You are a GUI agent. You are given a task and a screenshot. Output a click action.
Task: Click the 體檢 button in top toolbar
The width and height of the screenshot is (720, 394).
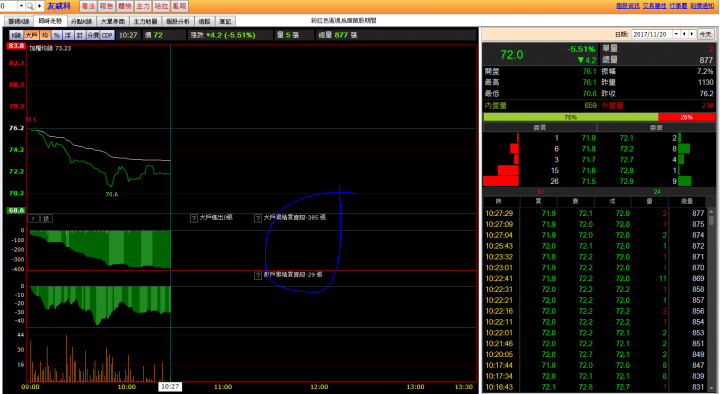[x=125, y=6]
